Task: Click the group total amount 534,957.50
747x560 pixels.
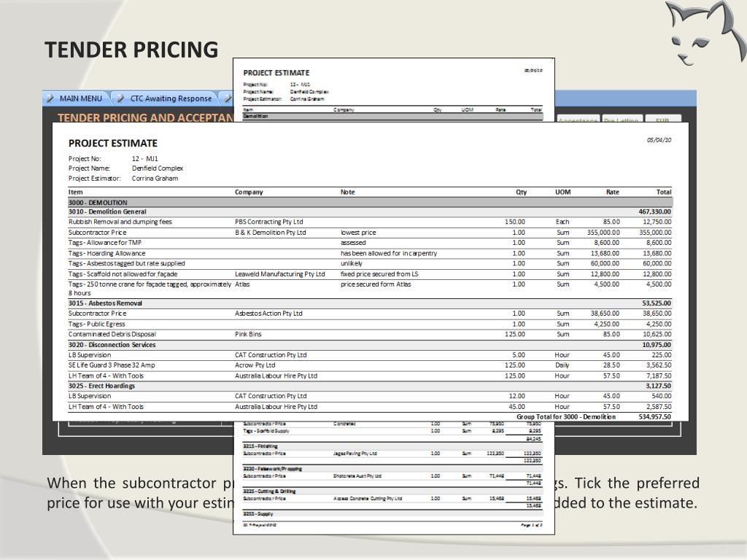Action: (654, 416)
